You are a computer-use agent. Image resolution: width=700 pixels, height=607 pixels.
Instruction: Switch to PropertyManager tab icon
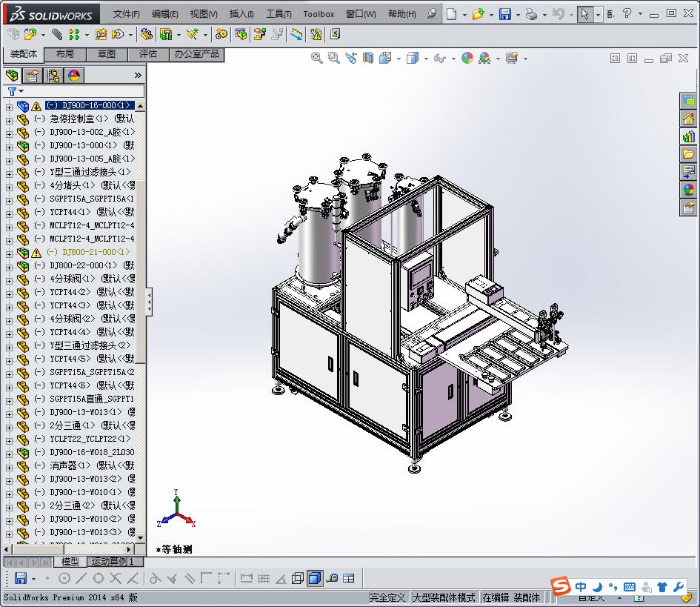33,76
